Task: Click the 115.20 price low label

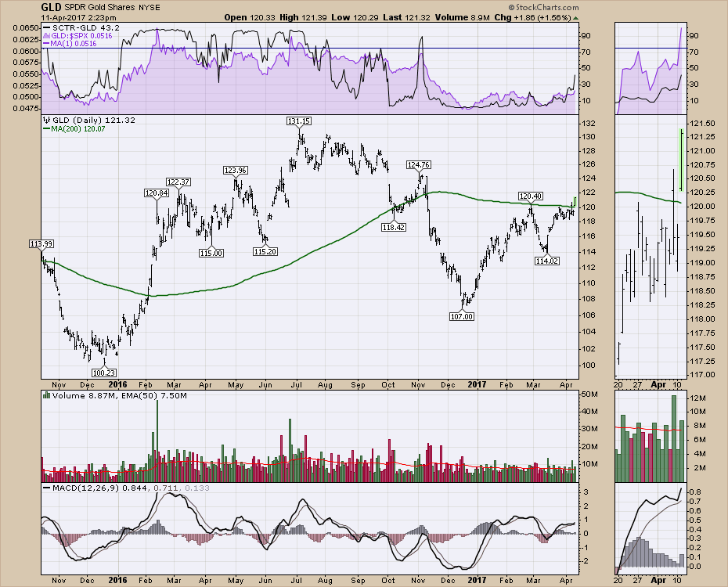Action: pyautogui.click(x=265, y=251)
